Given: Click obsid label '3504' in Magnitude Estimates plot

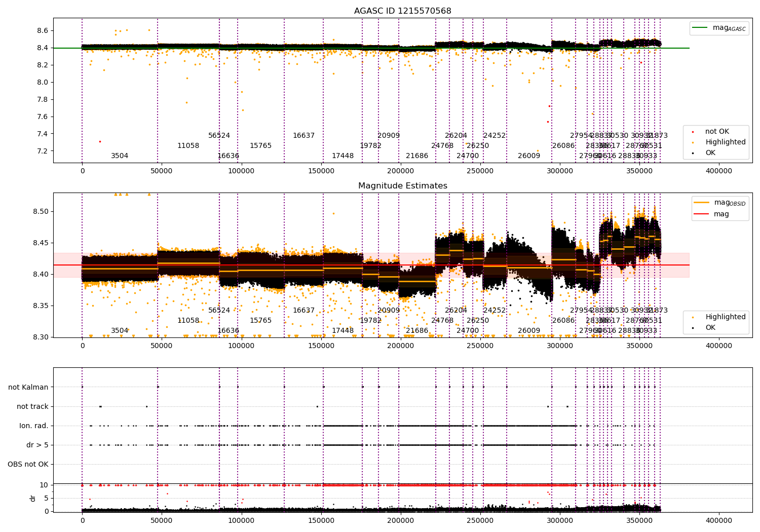Looking at the screenshot, I should pos(120,331).
